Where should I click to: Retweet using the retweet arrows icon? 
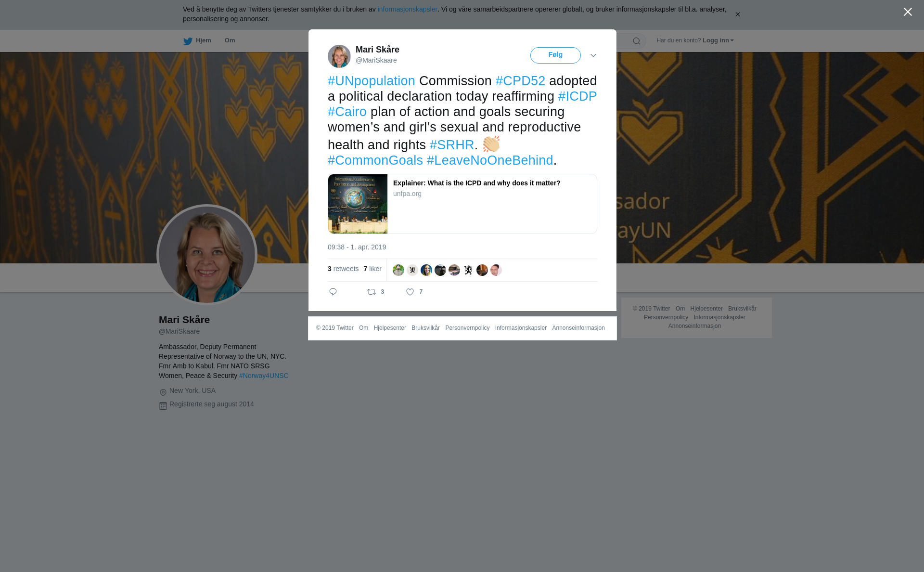(x=372, y=292)
